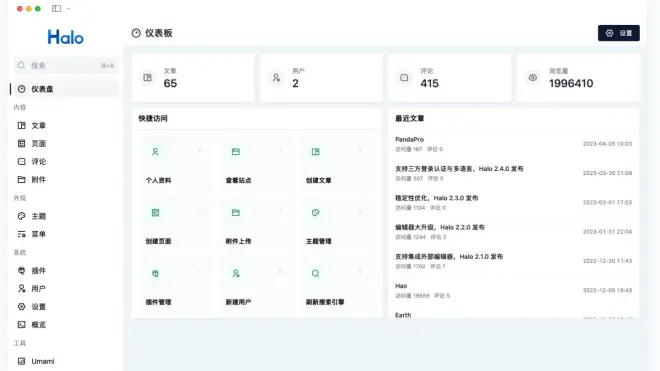Click the 刷新搜索引擎 search icon
660x371 pixels.
coord(316,274)
